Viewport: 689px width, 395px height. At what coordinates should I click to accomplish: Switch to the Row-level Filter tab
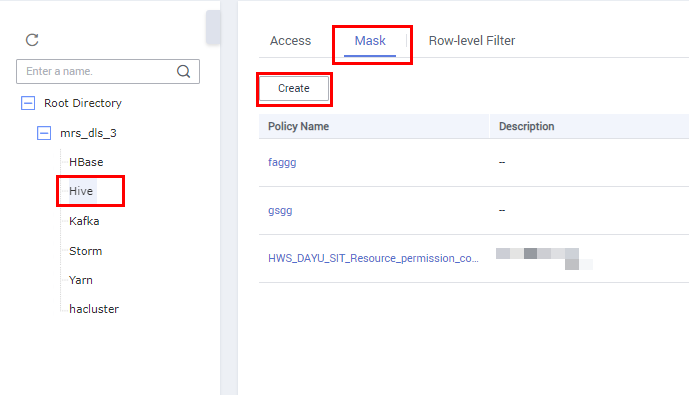472,40
